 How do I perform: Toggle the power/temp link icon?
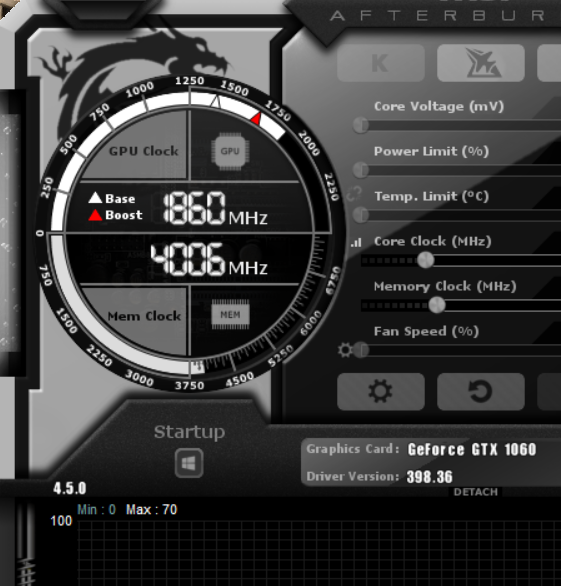(x=354, y=194)
